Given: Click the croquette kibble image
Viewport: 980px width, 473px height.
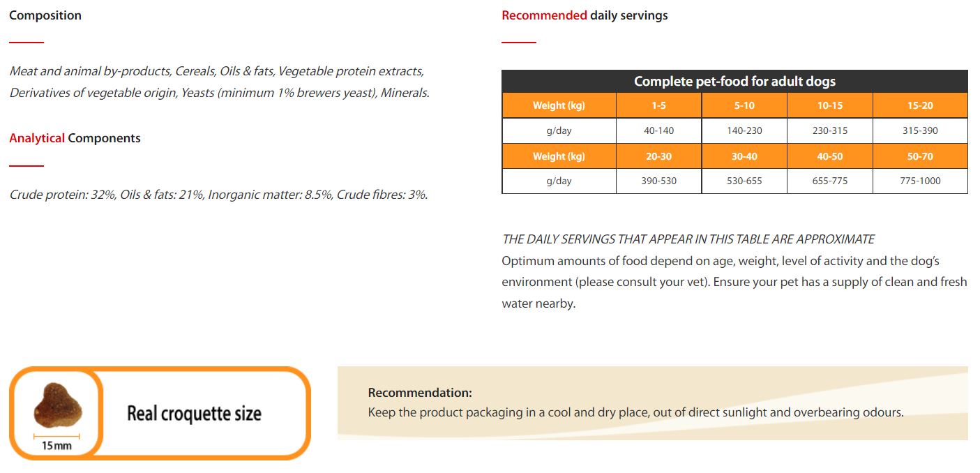Looking at the screenshot, I should pos(57,405).
